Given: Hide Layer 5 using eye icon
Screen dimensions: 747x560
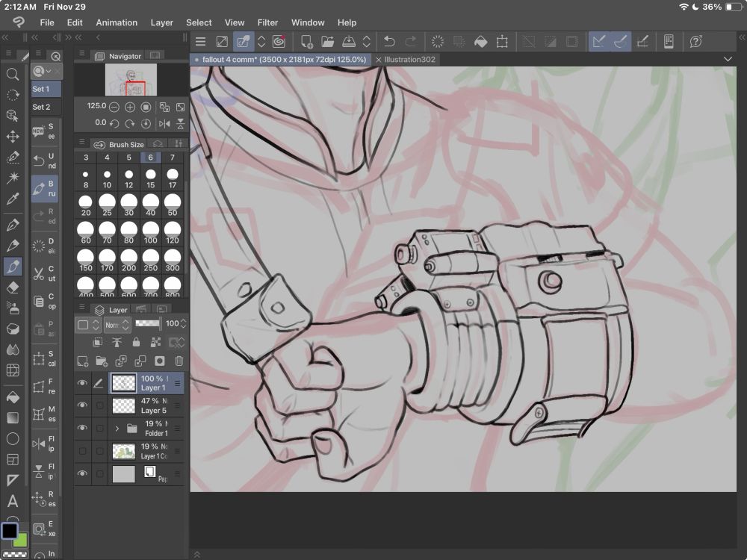Looking at the screenshot, I should (x=82, y=405).
